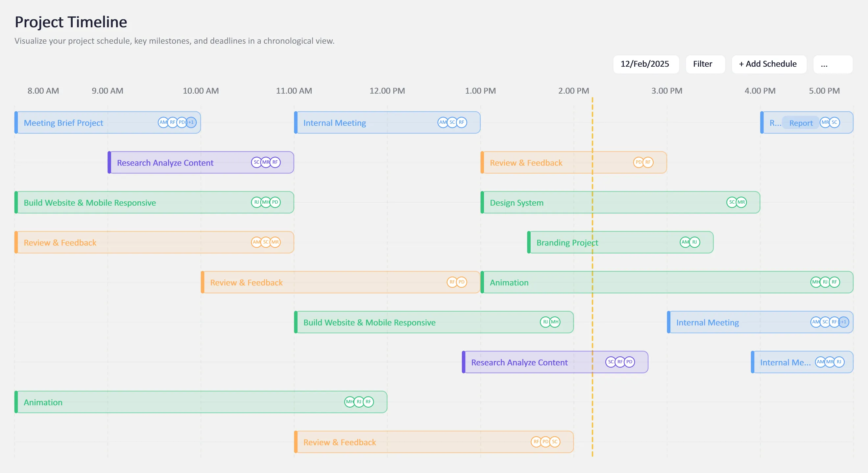The height and width of the screenshot is (473, 868).
Task: Open the 8 AM Animation task bar
Action: tap(201, 402)
